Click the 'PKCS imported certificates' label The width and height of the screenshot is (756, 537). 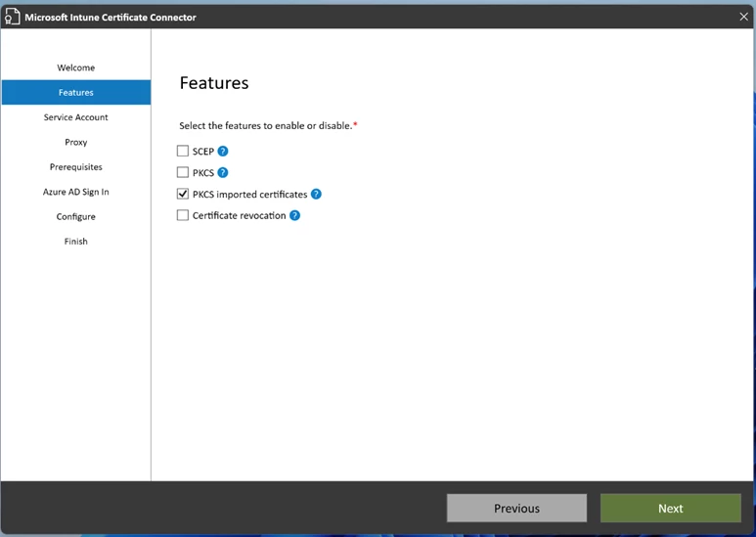[x=249, y=195]
